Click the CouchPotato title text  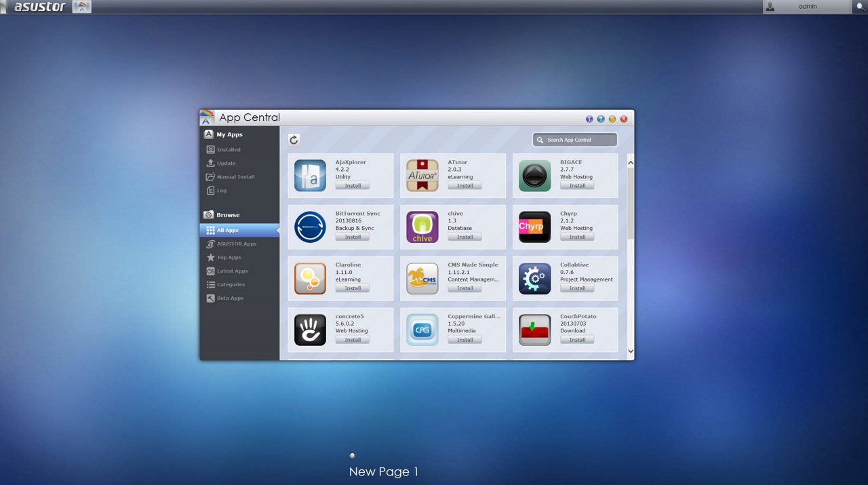pyautogui.click(x=578, y=316)
